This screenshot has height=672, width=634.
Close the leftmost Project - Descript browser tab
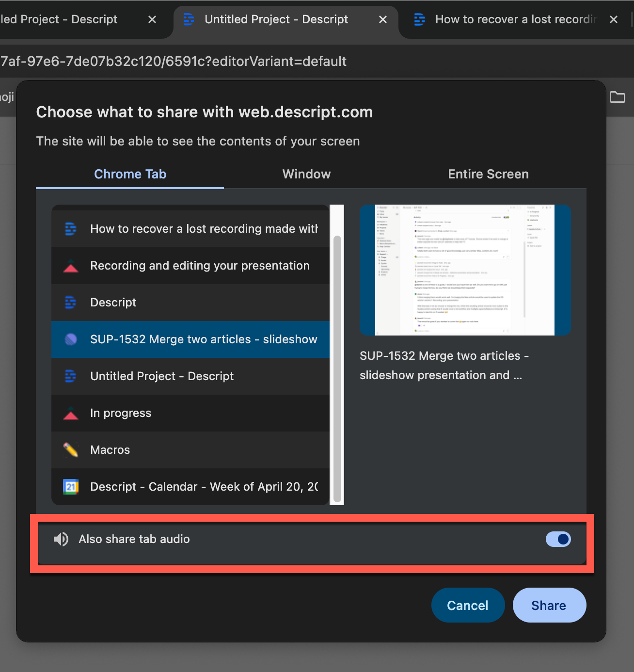pyautogui.click(x=152, y=19)
